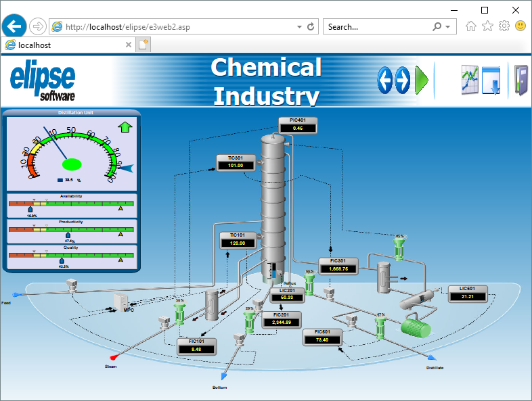Open the PIC401 controller box

pyautogui.click(x=298, y=124)
